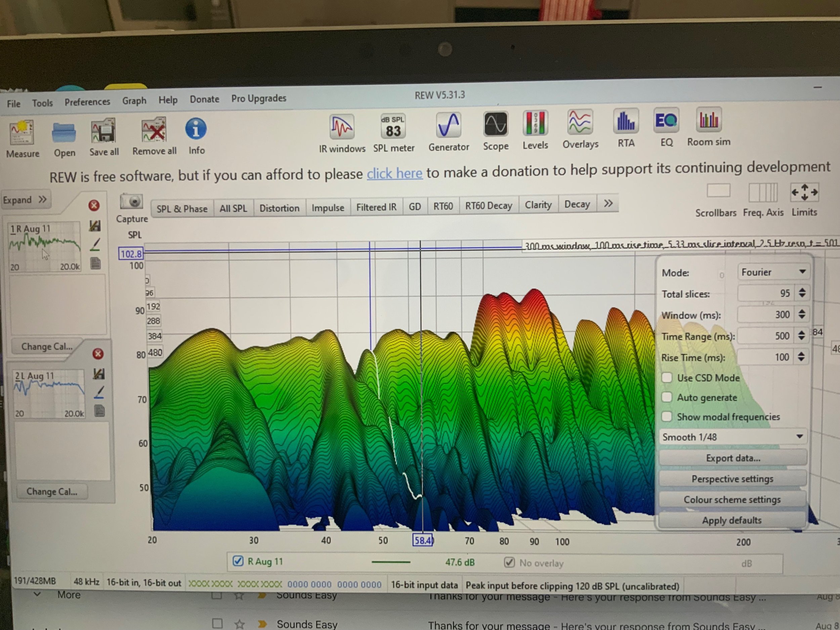840x630 pixels.
Task: Open the Preferences menu
Action: [x=87, y=102]
